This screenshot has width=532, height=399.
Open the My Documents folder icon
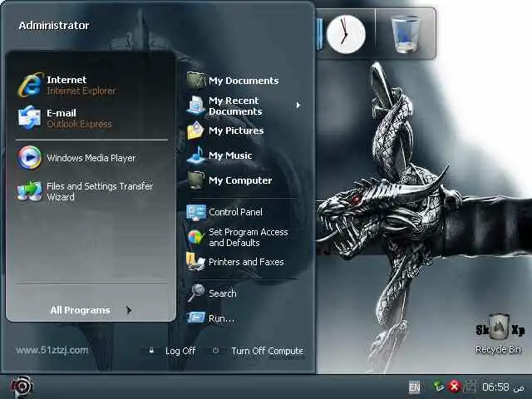pos(196,80)
